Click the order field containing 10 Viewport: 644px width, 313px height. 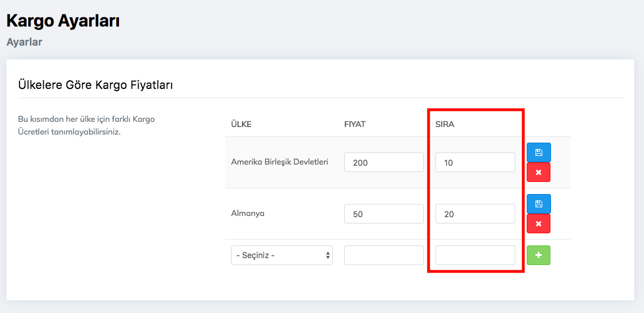(475, 162)
